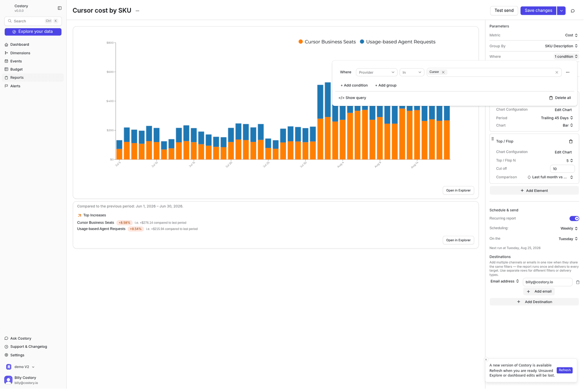Click Add Destination button
This screenshot has height=389, width=588.
[534, 302]
